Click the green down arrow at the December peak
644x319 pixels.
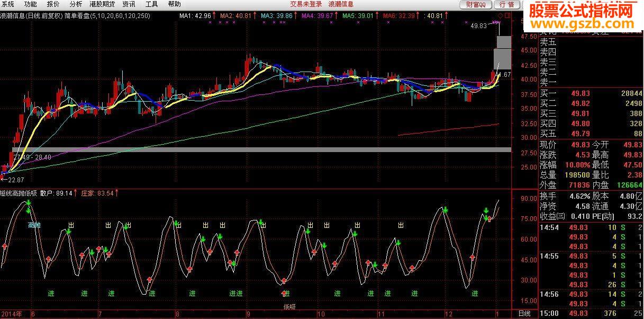pos(446,210)
